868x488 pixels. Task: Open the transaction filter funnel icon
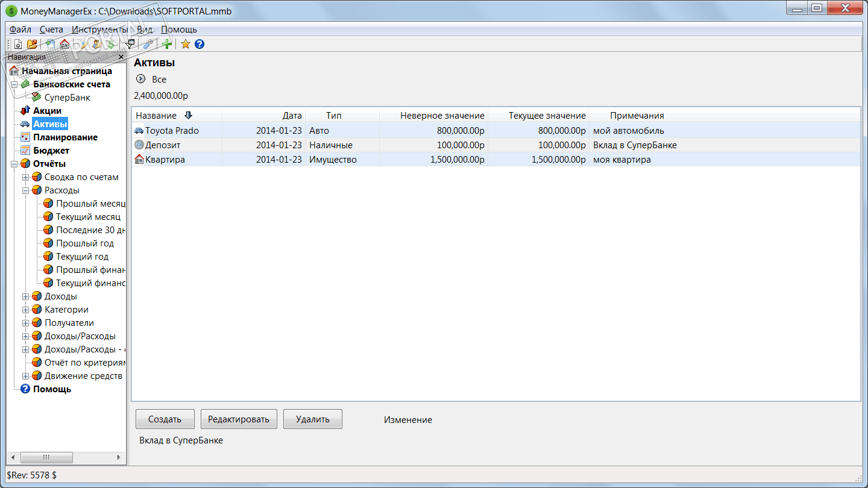pyautogui.click(x=130, y=44)
